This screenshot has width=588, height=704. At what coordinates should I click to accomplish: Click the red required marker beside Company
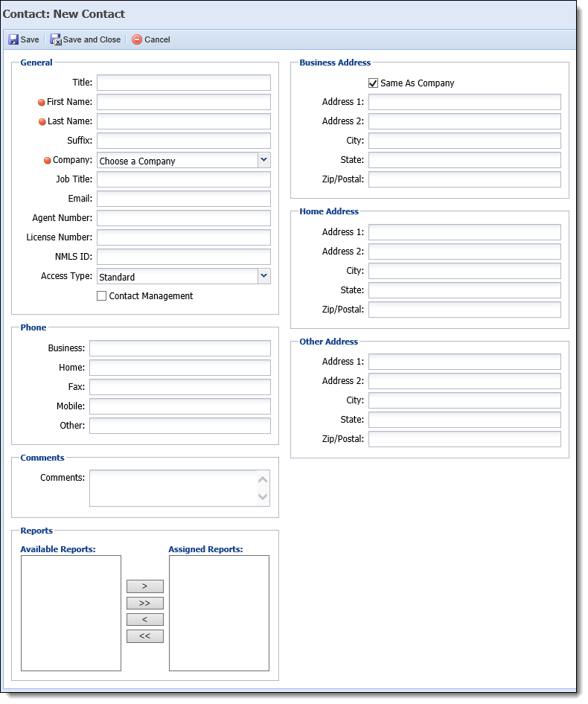coord(48,160)
